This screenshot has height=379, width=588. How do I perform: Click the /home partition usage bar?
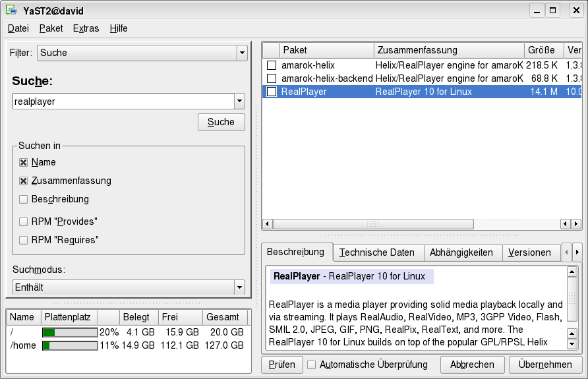[70, 345]
